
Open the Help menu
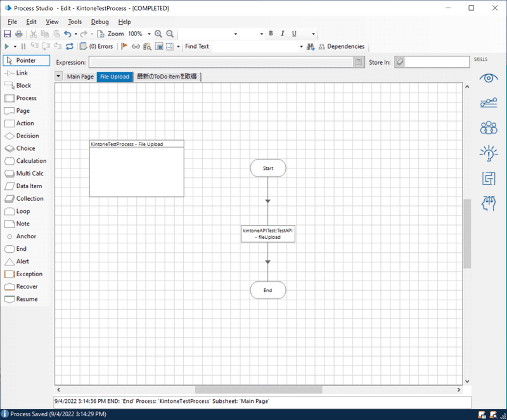[x=124, y=22]
